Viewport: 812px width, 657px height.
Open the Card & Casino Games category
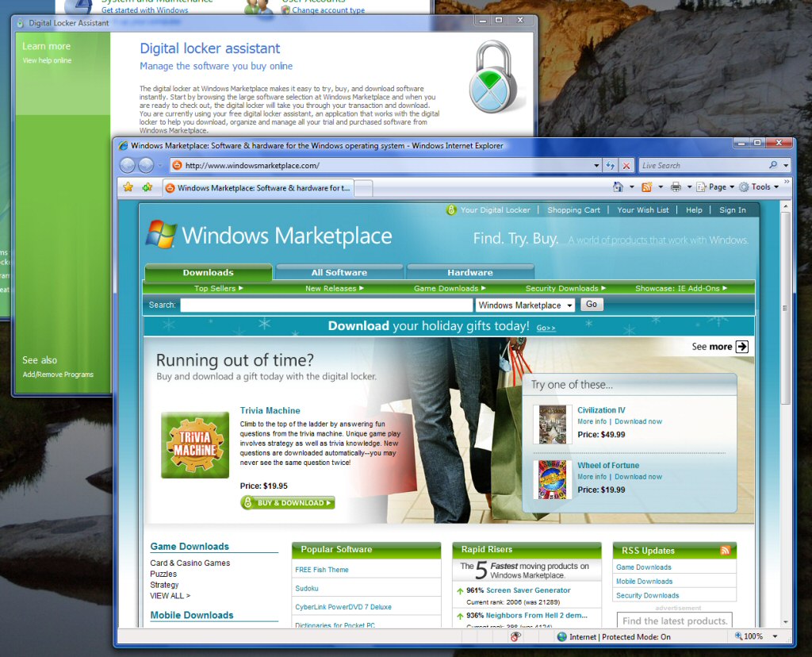click(190, 563)
